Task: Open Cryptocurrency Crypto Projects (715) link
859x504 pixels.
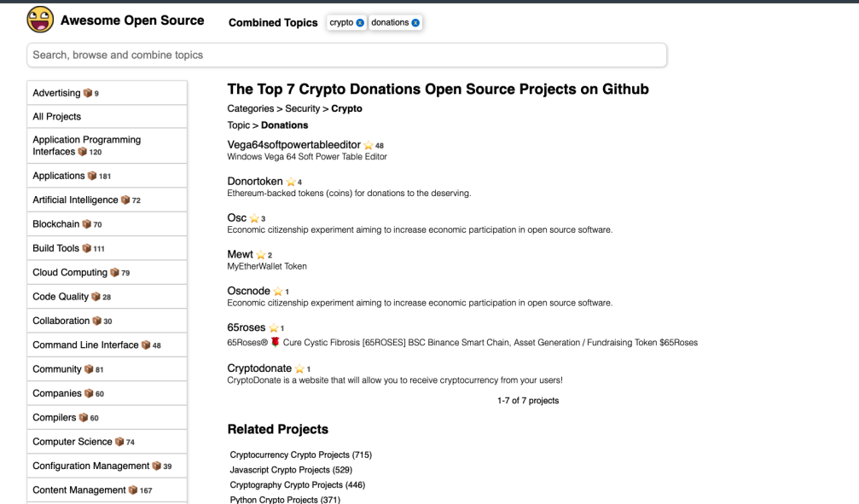Action: [301, 455]
